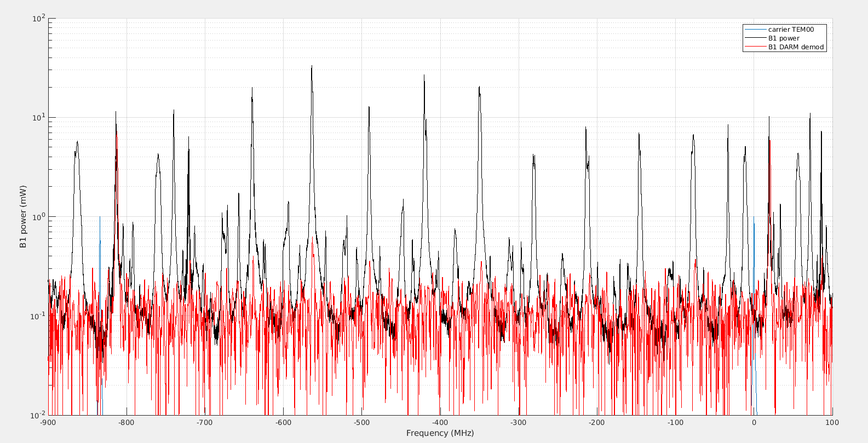
Task: Click the 10^1 y-axis tick label
Action: pyautogui.click(x=38, y=117)
